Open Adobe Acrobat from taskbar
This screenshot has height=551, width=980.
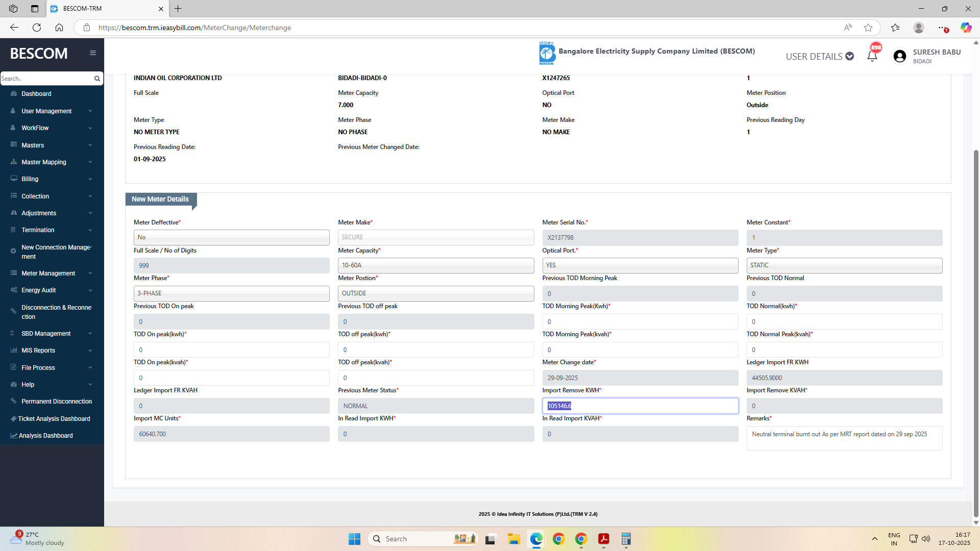point(603,539)
